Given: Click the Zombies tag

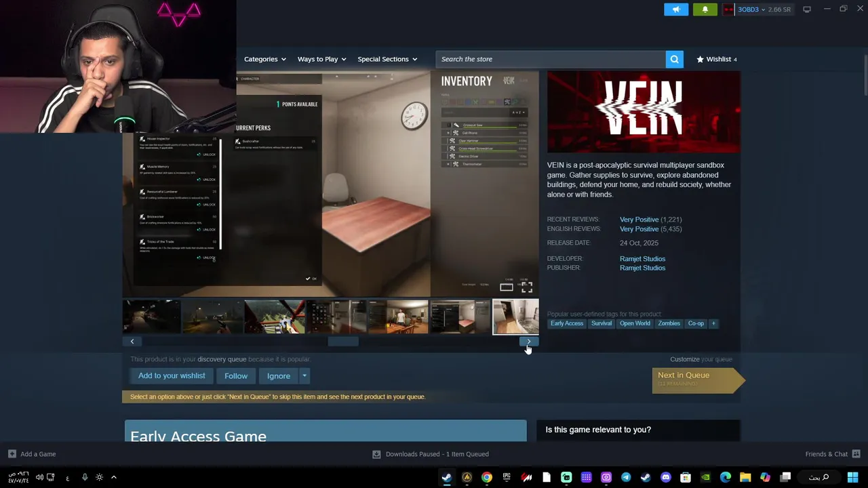Looking at the screenshot, I should (x=669, y=323).
